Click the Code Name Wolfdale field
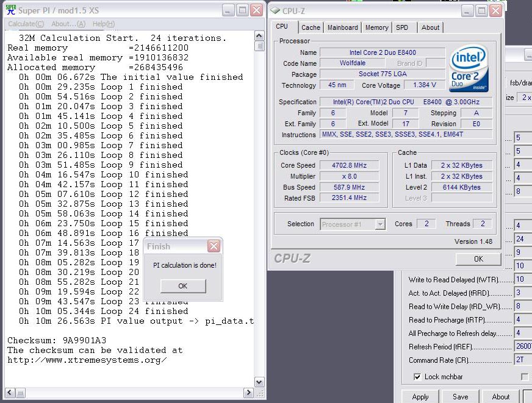This screenshot has height=403, width=532. [x=353, y=63]
